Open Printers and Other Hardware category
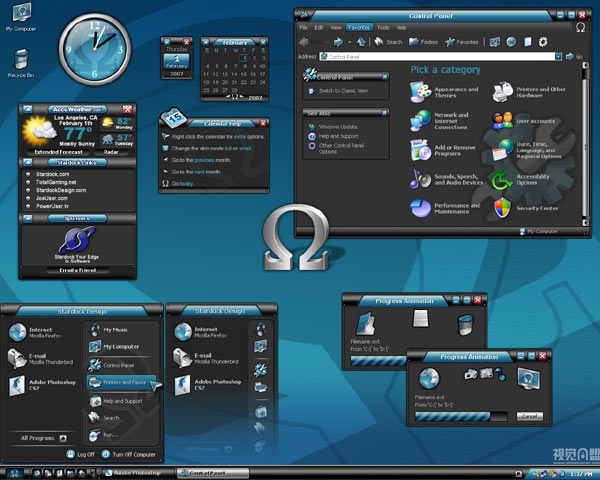 coord(529,92)
